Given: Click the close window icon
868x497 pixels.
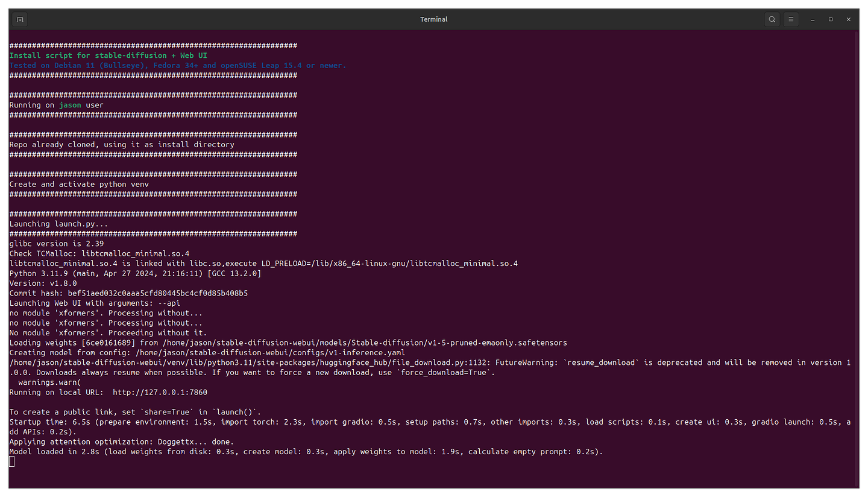Looking at the screenshot, I should 849,19.
